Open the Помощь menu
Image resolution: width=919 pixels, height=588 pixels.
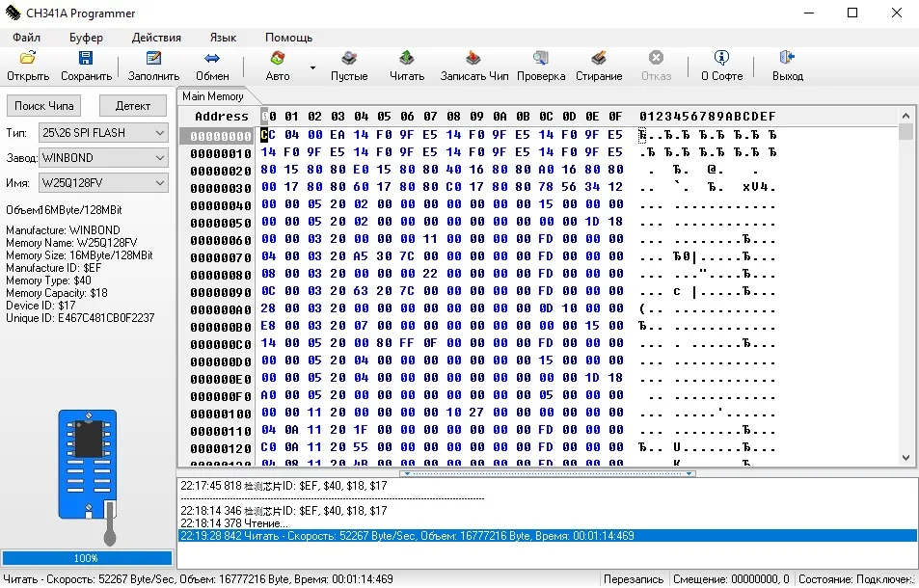(x=289, y=38)
